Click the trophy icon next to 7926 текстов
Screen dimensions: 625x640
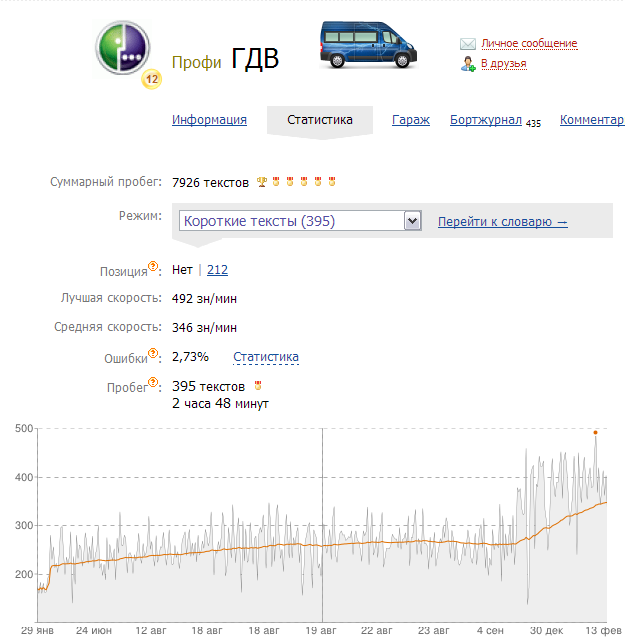tap(262, 182)
